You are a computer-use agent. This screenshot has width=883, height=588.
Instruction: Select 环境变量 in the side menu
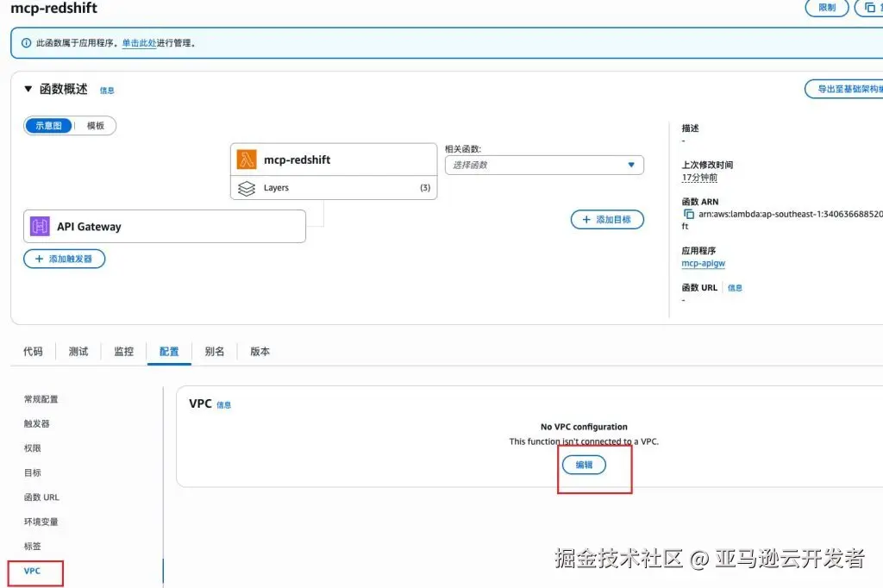41,522
